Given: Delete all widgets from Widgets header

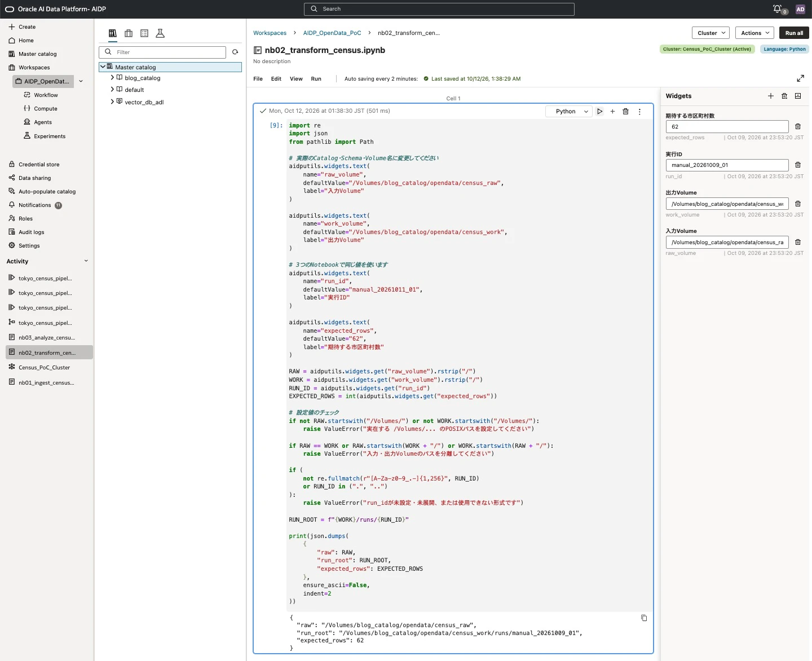Looking at the screenshot, I should point(784,96).
